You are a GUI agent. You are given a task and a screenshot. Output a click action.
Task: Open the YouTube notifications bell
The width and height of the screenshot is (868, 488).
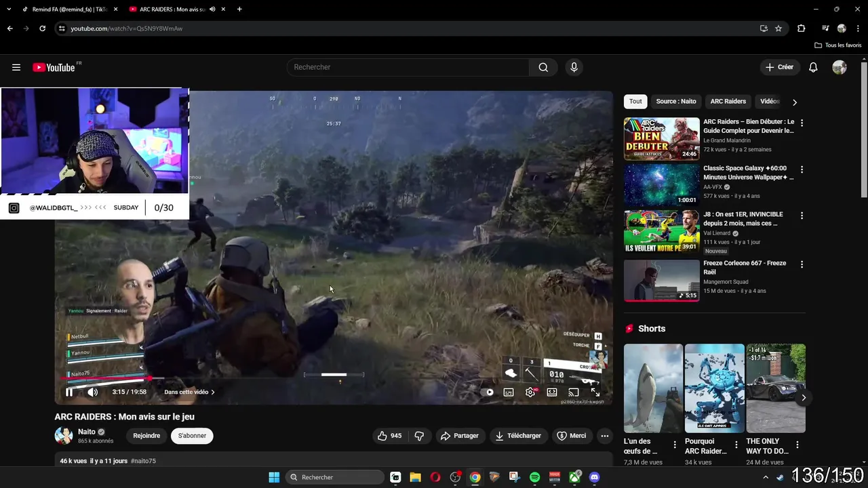[813, 67]
